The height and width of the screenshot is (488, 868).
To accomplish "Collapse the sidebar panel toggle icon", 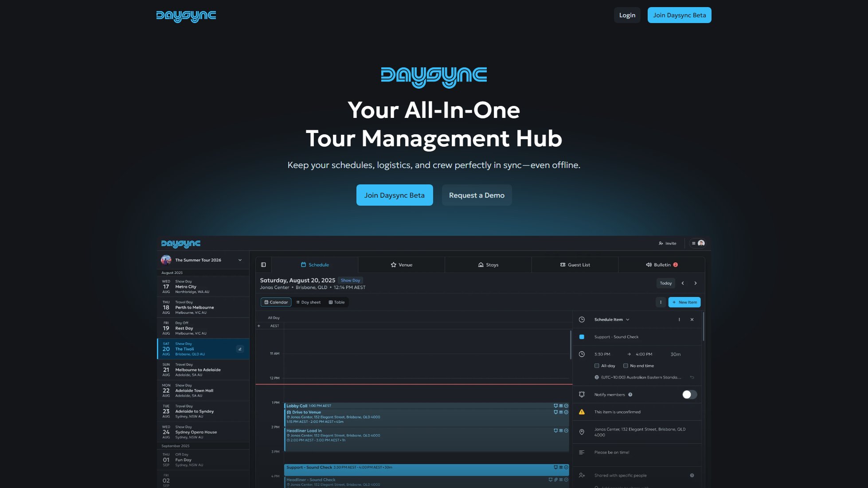I will (x=263, y=264).
